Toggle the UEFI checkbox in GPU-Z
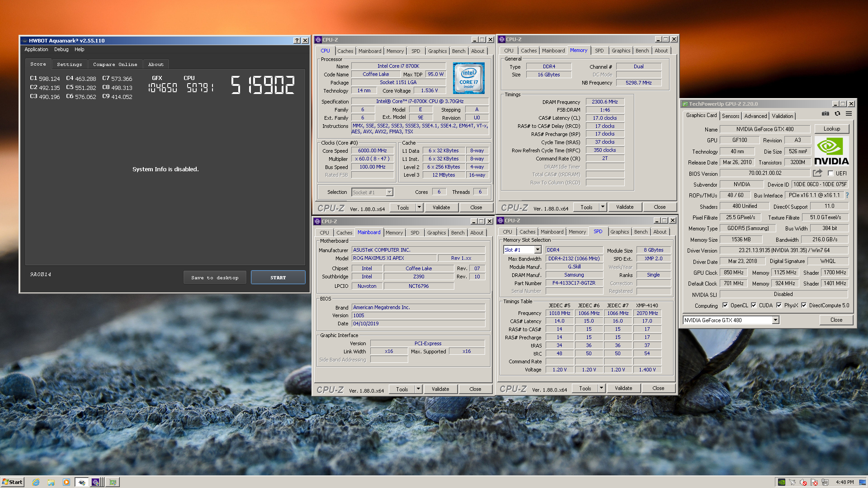 coord(830,173)
